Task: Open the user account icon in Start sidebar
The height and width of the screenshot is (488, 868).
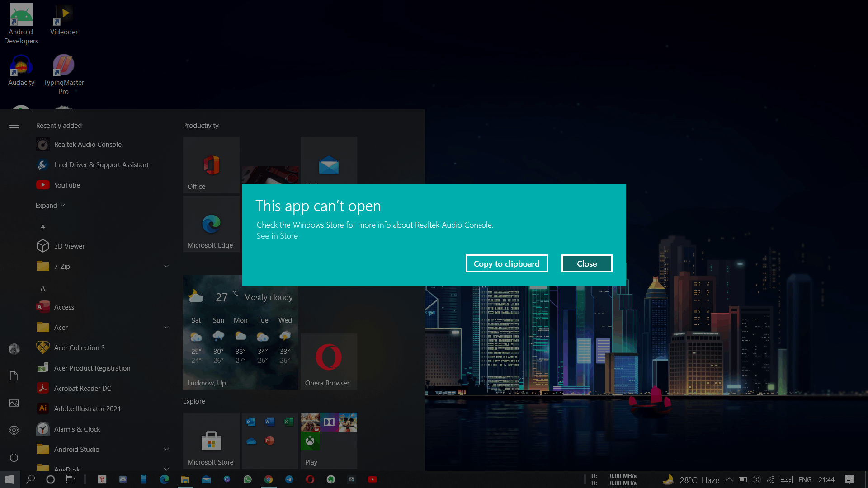Action: 14,349
